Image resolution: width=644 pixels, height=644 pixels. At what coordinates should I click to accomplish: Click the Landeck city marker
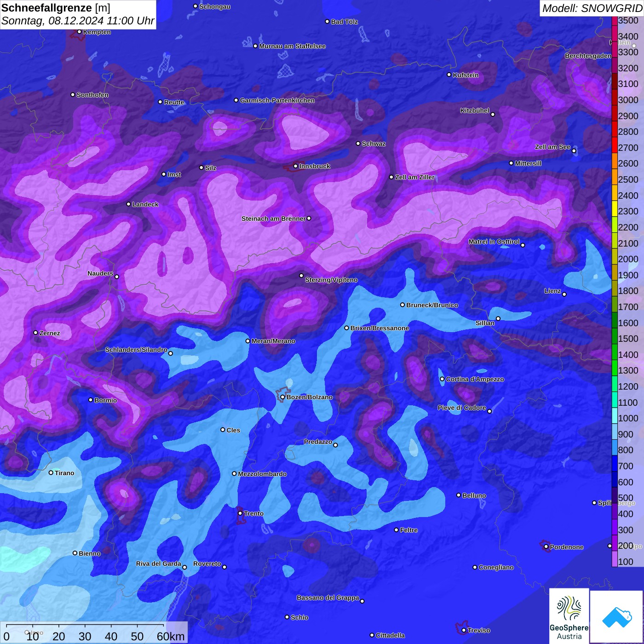[x=128, y=204]
